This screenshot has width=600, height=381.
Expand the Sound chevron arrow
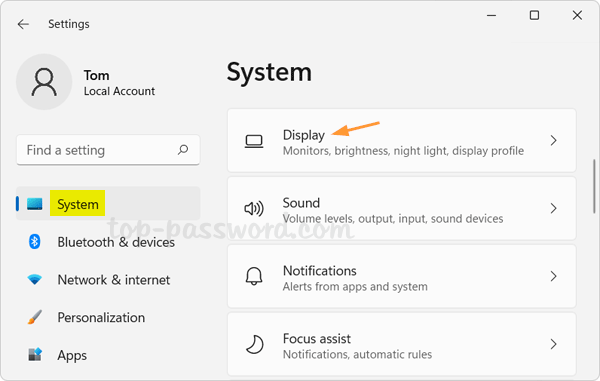point(553,208)
